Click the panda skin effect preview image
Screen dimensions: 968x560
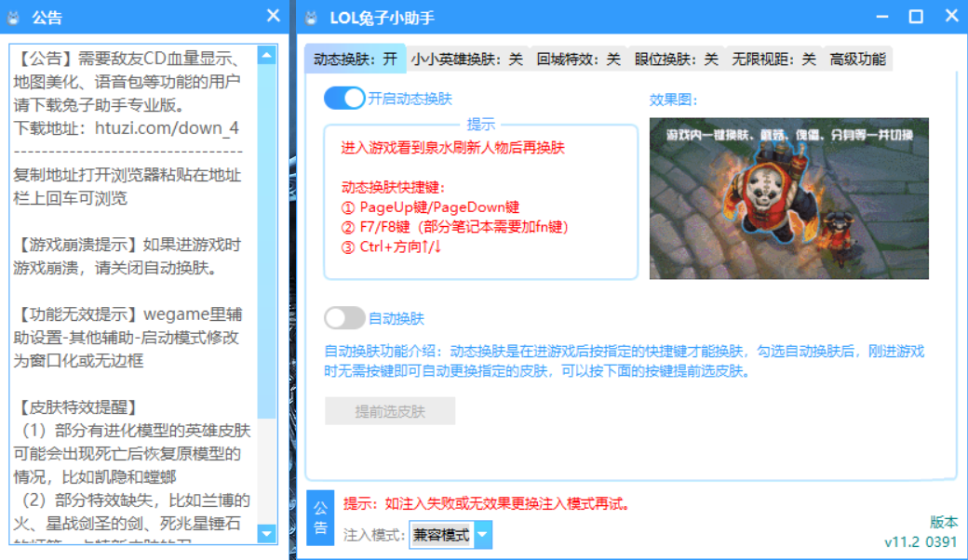pyautogui.click(x=789, y=196)
